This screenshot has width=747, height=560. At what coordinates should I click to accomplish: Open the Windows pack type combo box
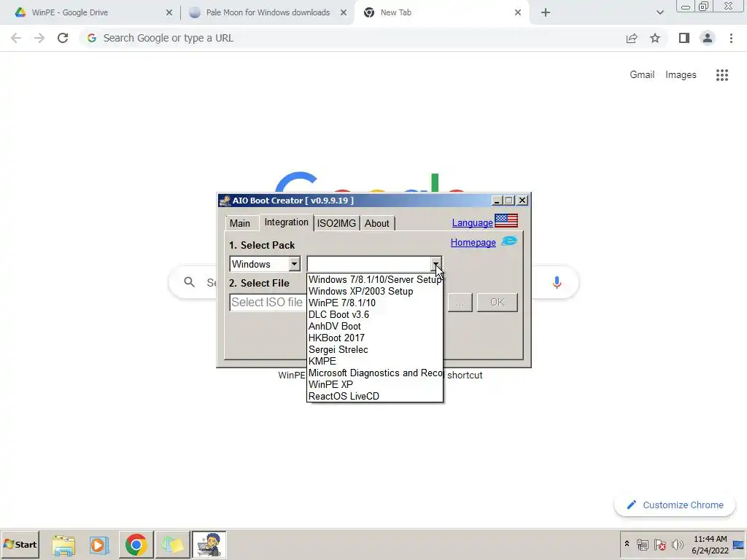coord(265,264)
